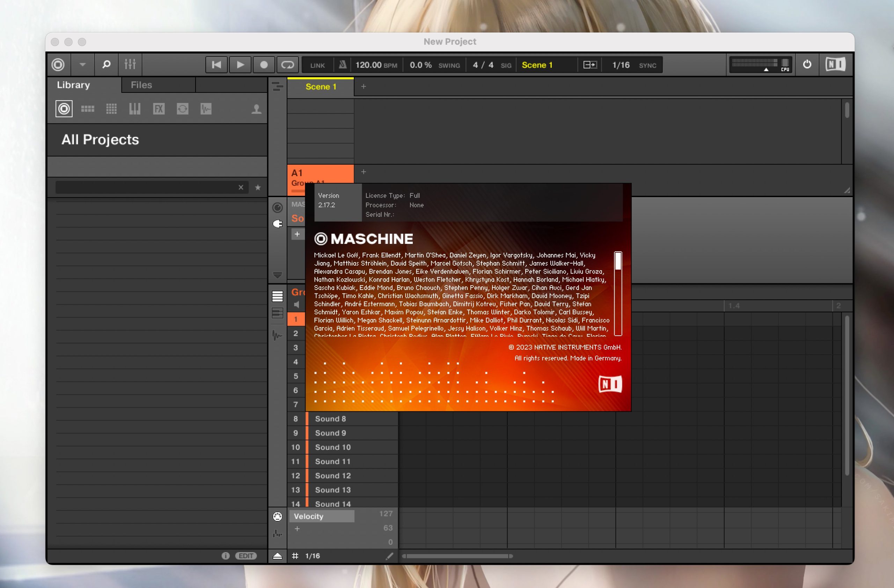Select the Loops browser filter icon
The image size is (894, 588).
coord(183,109)
